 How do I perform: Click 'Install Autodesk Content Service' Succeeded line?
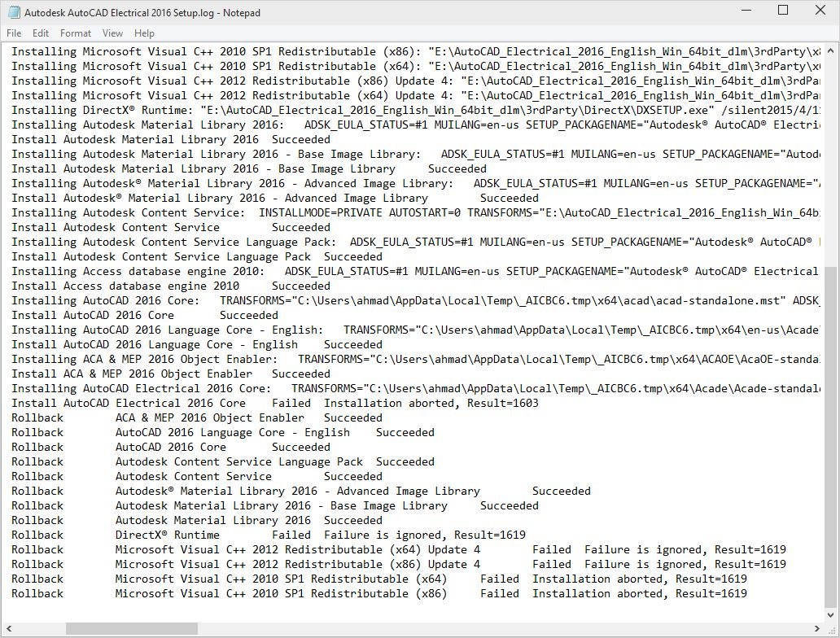point(171,228)
